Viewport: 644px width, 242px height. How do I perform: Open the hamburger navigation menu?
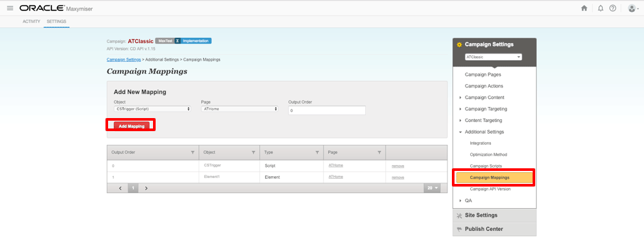click(x=10, y=8)
